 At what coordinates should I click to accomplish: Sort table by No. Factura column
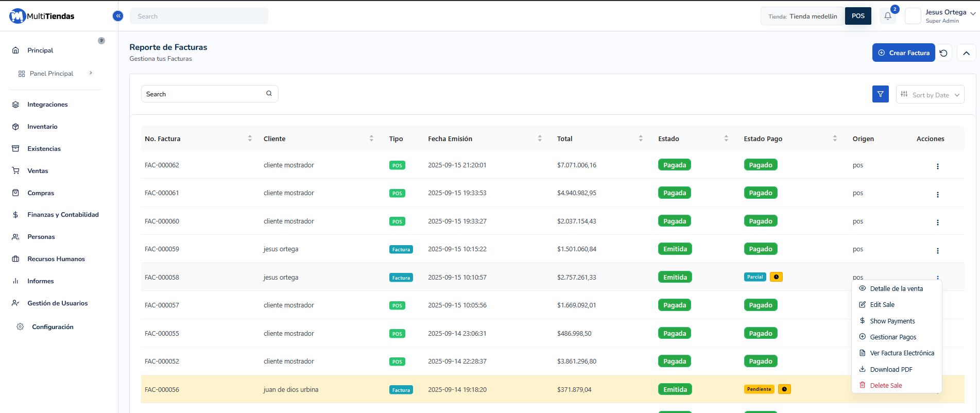click(x=250, y=139)
